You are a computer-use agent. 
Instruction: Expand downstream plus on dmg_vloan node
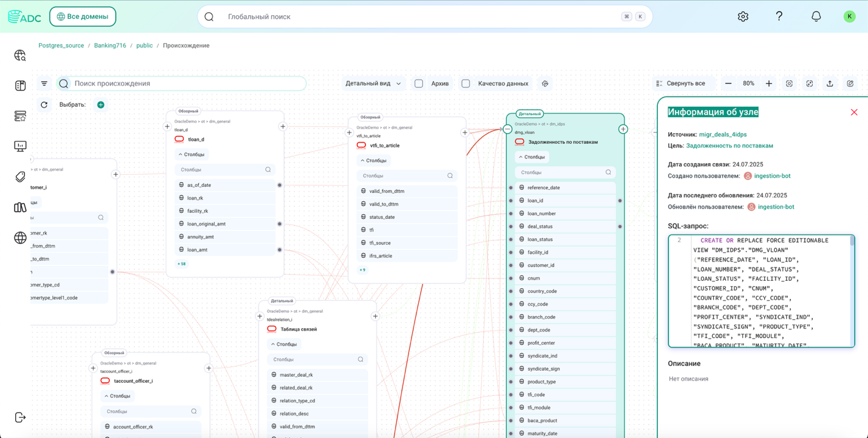pyautogui.click(x=623, y=129)
